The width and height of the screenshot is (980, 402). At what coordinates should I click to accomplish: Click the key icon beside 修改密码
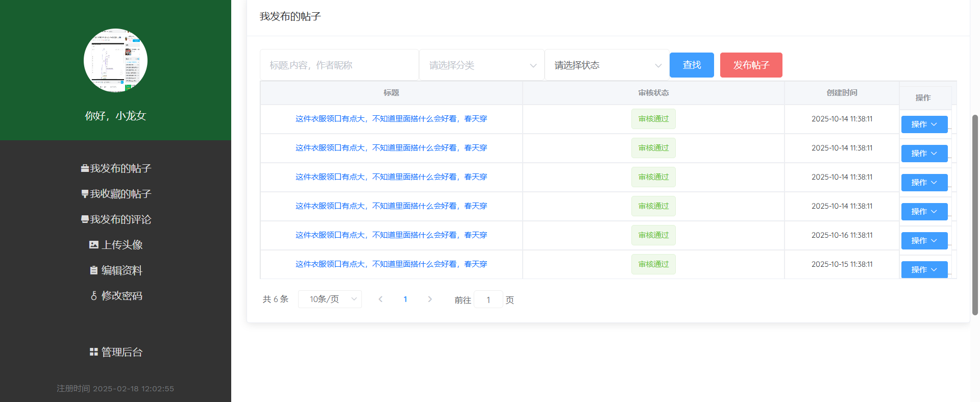pos(94,296)
